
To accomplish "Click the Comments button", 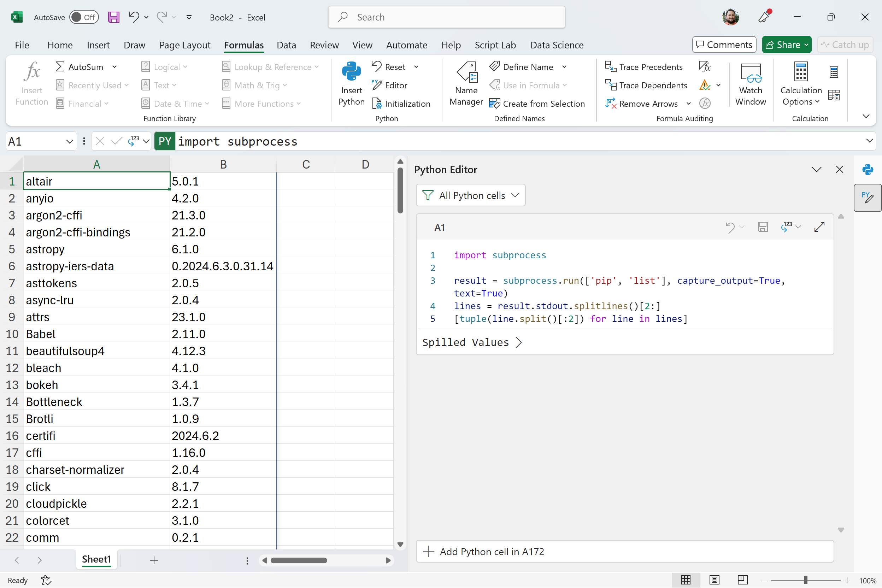I will tap(724, 45).
